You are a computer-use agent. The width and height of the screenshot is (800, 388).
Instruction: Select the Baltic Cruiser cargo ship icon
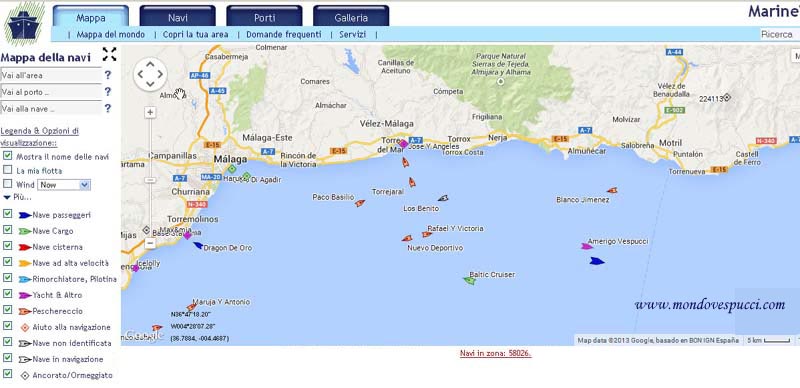(469, 280)
